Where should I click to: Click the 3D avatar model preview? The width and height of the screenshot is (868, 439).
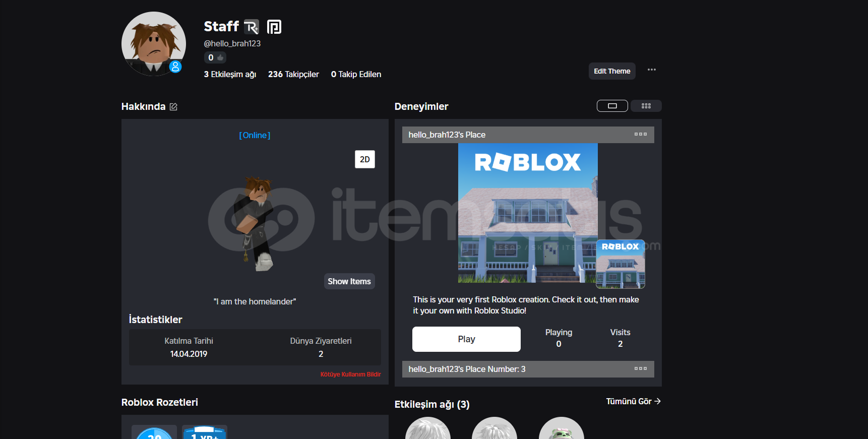coord(256,223)
